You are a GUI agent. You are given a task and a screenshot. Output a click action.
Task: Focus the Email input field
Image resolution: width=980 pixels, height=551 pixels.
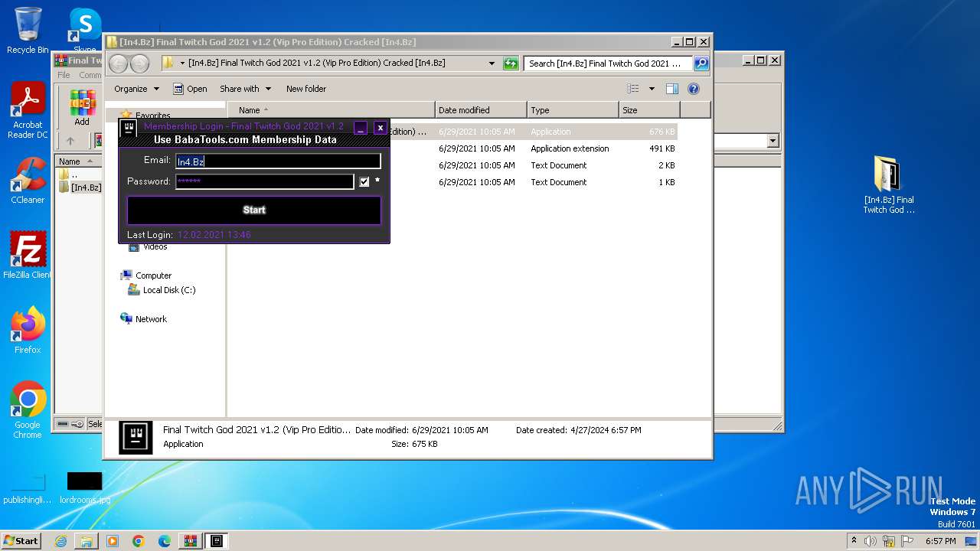tap(278, 161)
